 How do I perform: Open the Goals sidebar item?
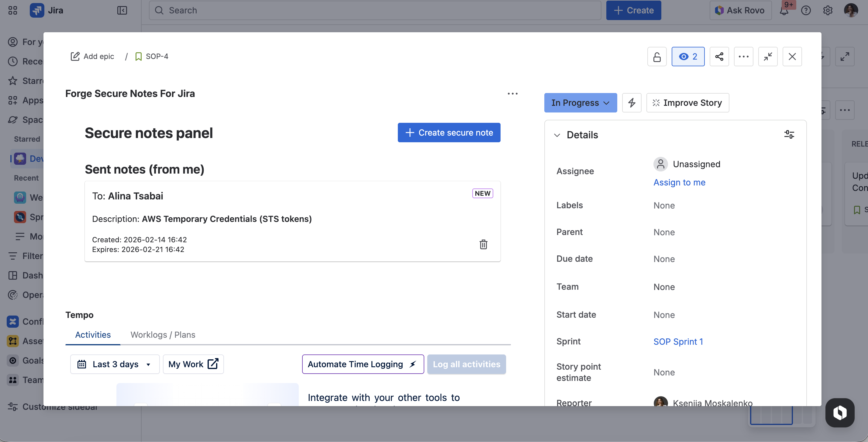[x=25, y=361]
